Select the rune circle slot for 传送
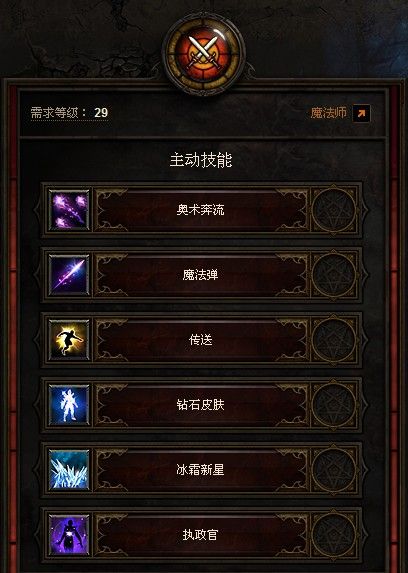 click(334, 340)
